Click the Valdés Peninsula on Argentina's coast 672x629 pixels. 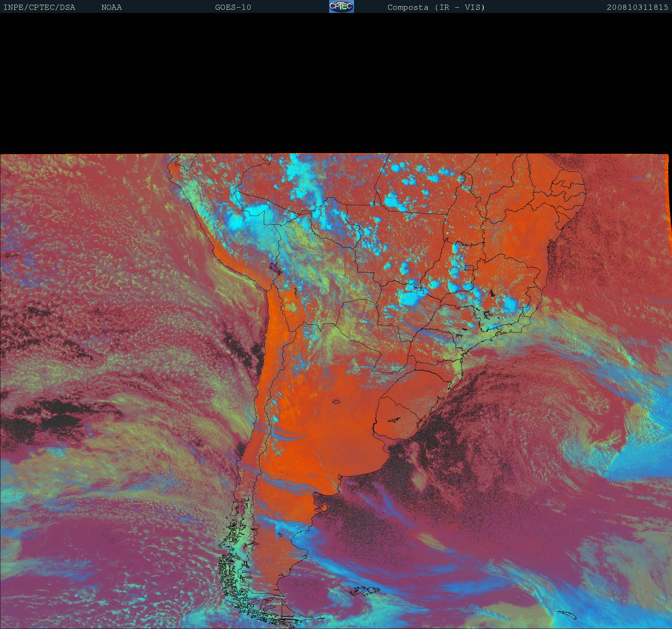pos(323,508)
